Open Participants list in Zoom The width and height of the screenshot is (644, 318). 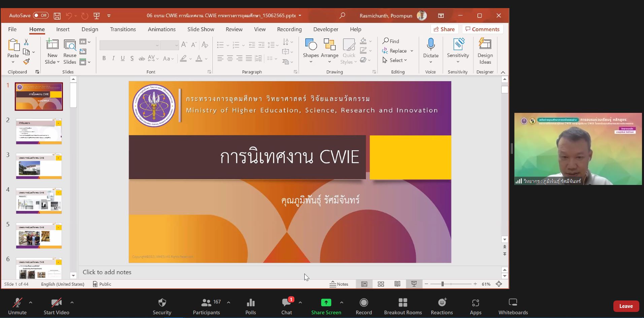[206, 307]
